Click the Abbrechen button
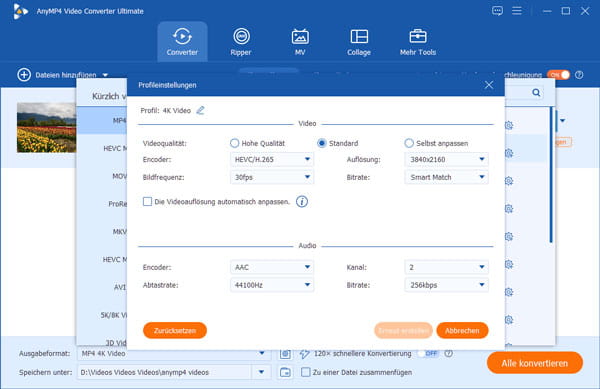The height and width of the screenshot is (389, 600). coord(462,330)
